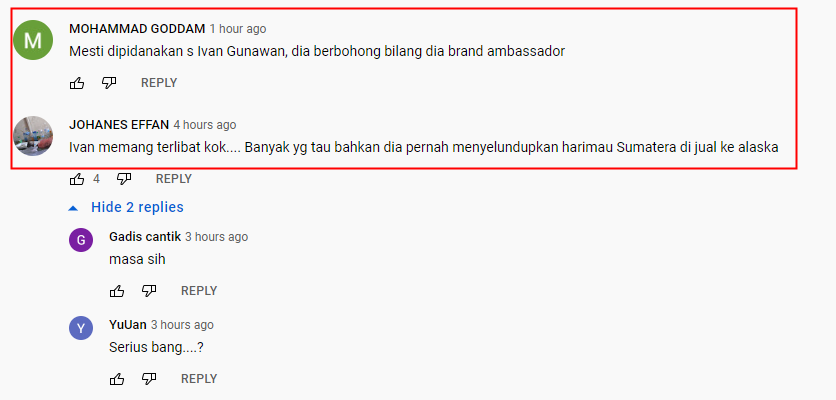This screenshot has height=400, width=836.
Task: Open MOHAMMAD GODDAM channel name link
Action: coord(137,29)
